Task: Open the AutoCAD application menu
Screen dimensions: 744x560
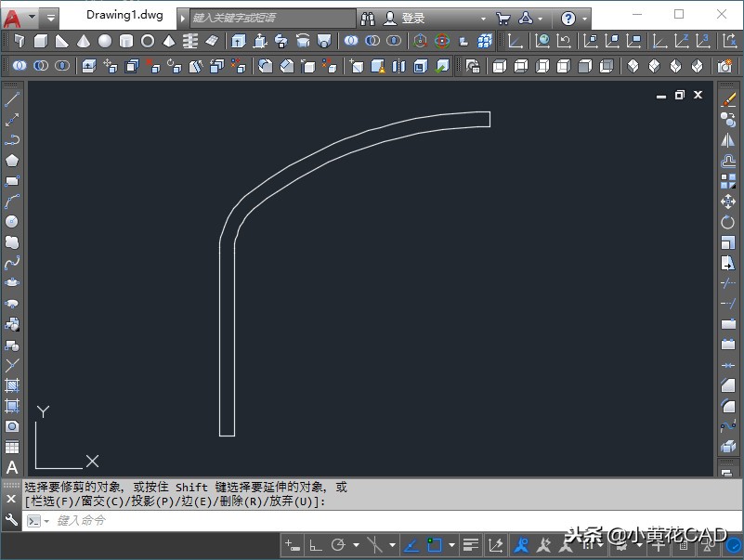Action: click(x=13, y=18)
